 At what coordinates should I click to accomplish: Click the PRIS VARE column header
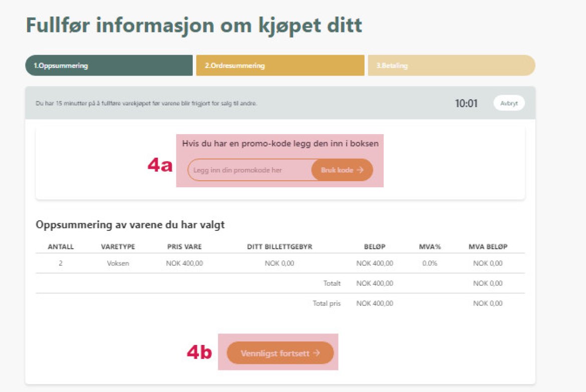click(x=184, y=247)
